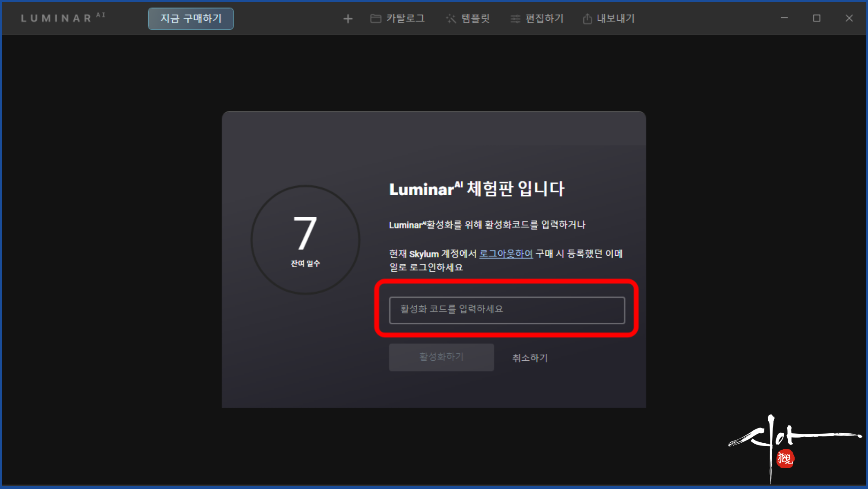This screenshot has height=489, width=868.
Task: Click the 지금 구매하기 button
Action: coord(191,19)
